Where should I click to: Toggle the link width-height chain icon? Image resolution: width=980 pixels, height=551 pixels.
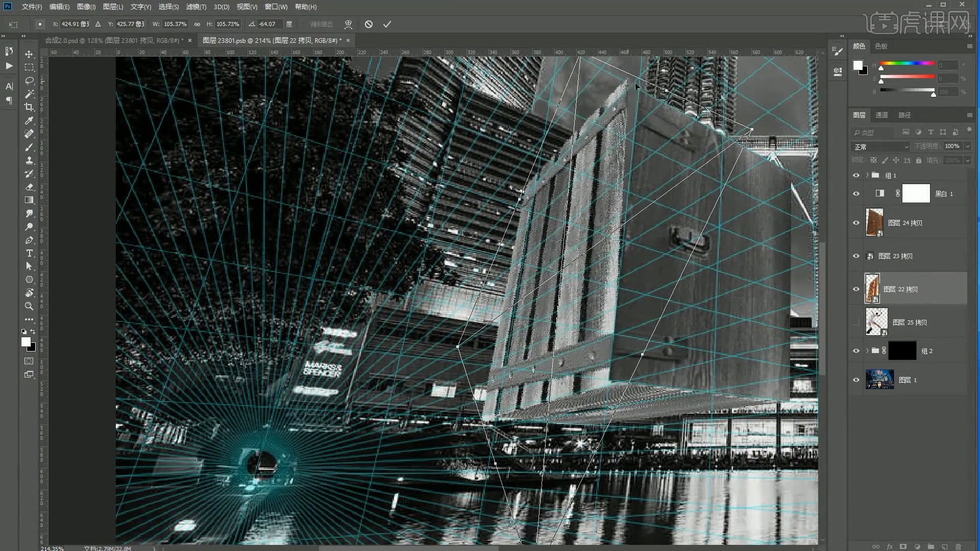click(197, 24)
